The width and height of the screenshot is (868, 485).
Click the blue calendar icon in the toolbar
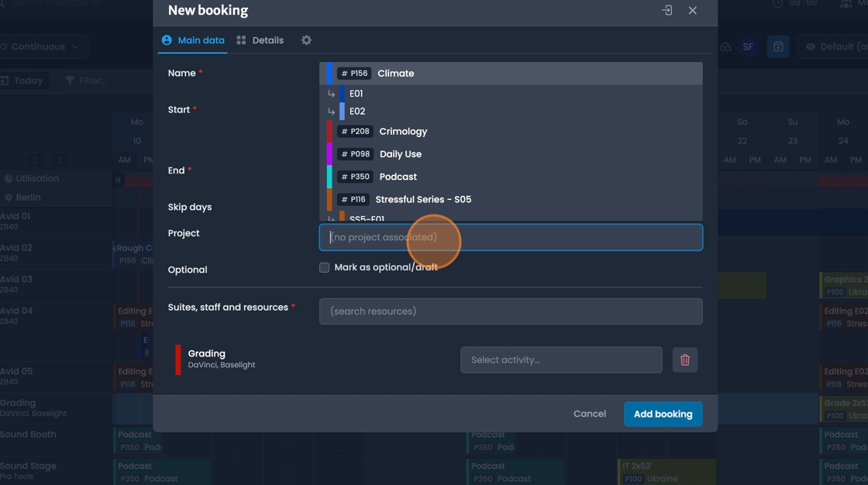[778, 46]
